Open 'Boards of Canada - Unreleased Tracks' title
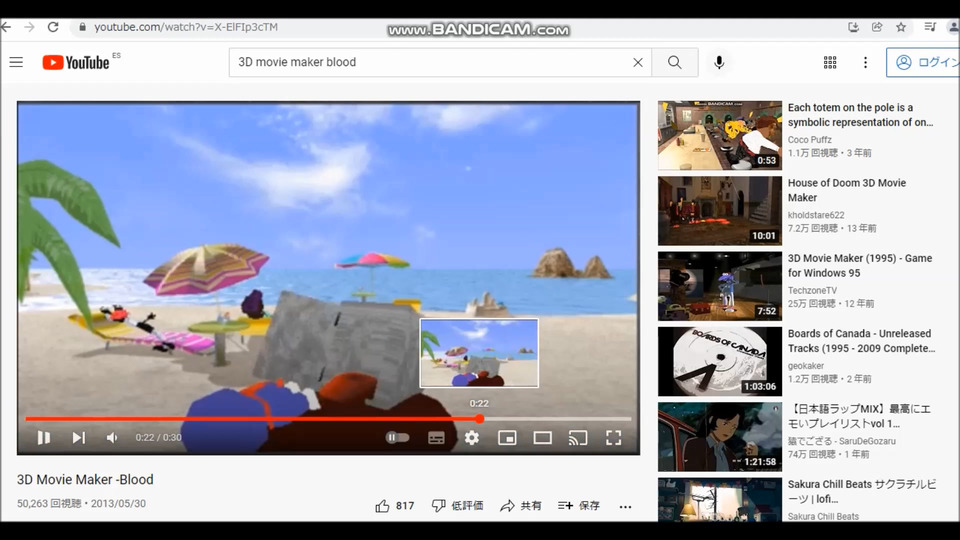 click(861, 341)
